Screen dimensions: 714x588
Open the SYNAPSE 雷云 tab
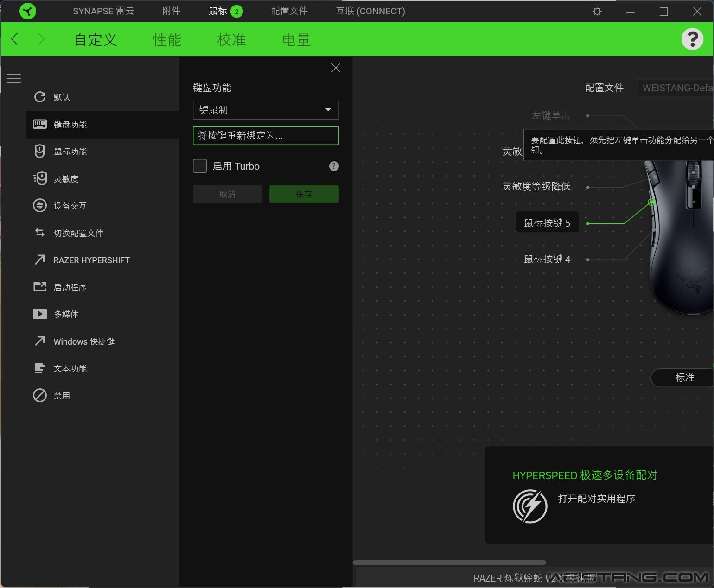(103, 11)
